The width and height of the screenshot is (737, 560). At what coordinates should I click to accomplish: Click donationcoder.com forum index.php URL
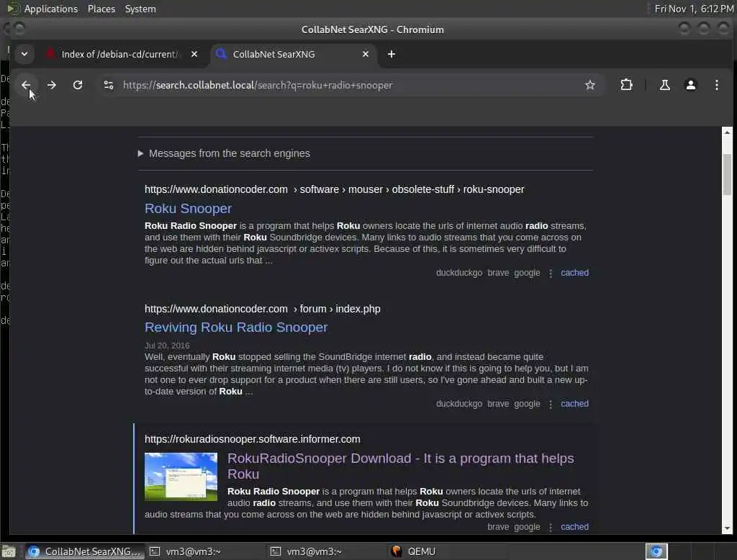[x=262, y=309]
